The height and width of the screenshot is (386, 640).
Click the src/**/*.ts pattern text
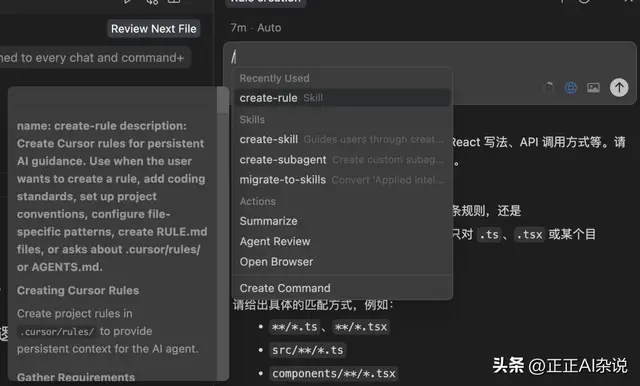point(308,350)
